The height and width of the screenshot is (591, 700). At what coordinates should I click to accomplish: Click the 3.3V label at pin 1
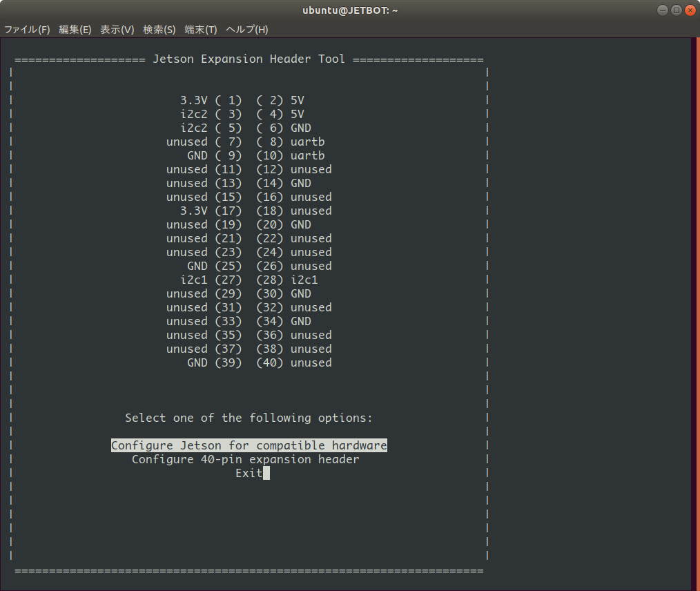pyautogui.click(x=194, y=100)
